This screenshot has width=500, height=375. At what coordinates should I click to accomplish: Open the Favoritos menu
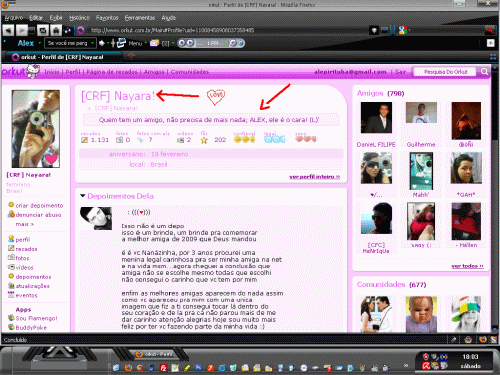pyautogui.click(x=107, y=18)
